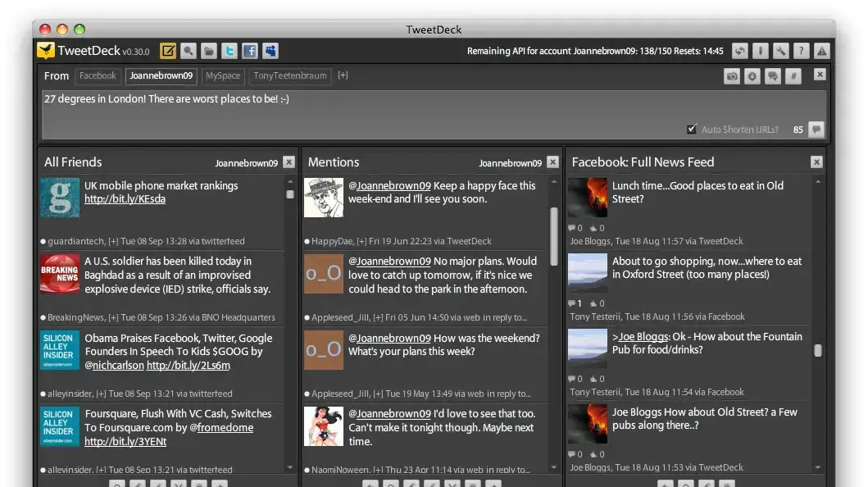Send the update with speech bubble button

click(816, 130)
